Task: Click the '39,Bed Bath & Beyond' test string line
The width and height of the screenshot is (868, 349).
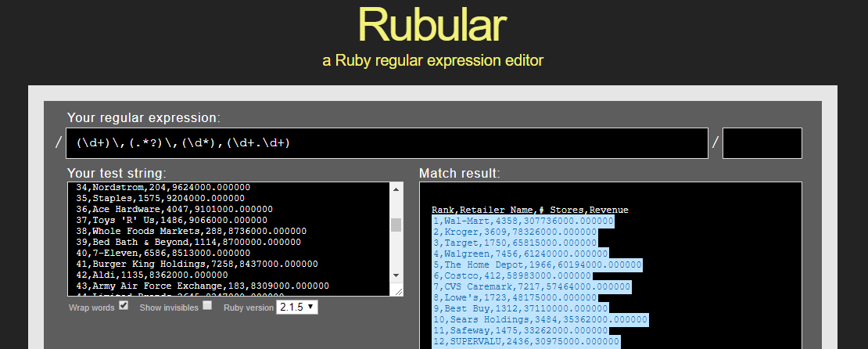Action: [x=188, y=242]
